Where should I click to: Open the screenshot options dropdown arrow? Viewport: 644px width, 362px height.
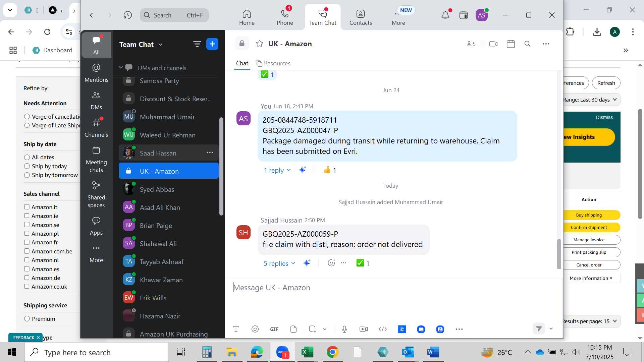(325, 329)
